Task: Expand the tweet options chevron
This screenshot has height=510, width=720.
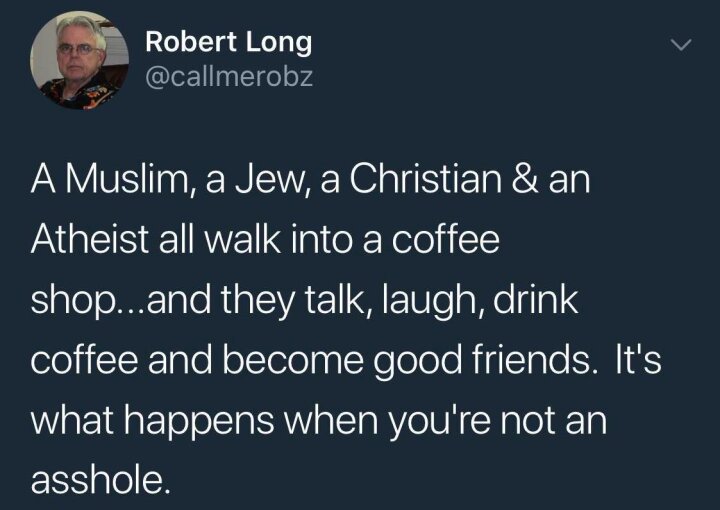Action: 681,45
